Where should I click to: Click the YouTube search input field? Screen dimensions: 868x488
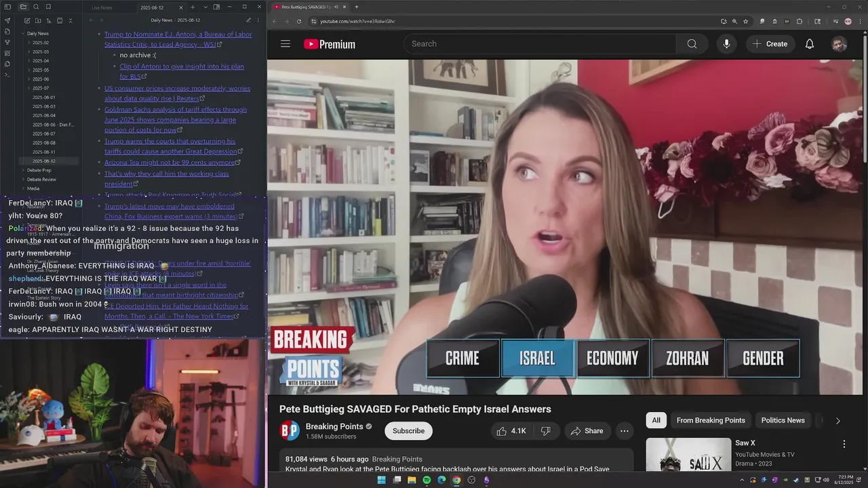tap(539, 44)
